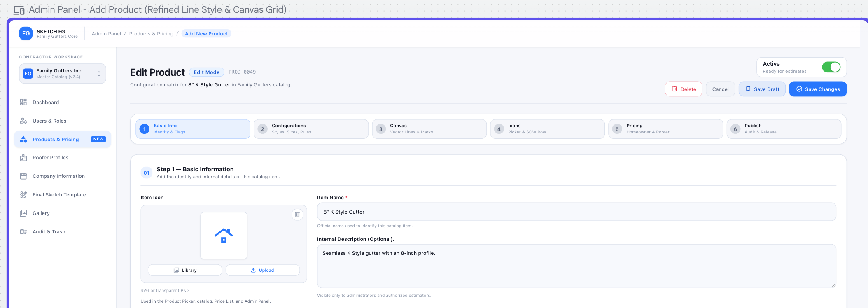Open the icon Library button

[x=185, y=270]
